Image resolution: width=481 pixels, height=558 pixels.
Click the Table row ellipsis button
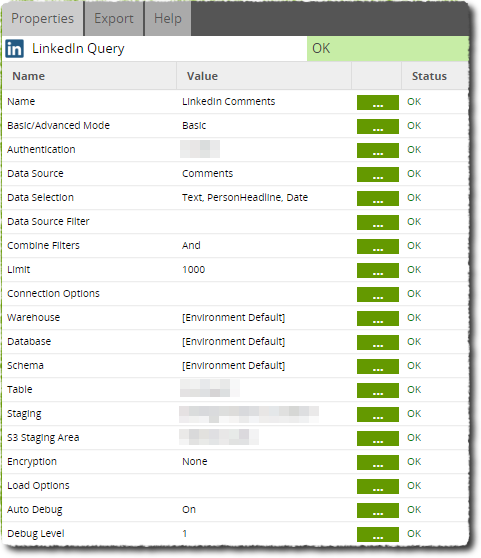coord(378,390)
